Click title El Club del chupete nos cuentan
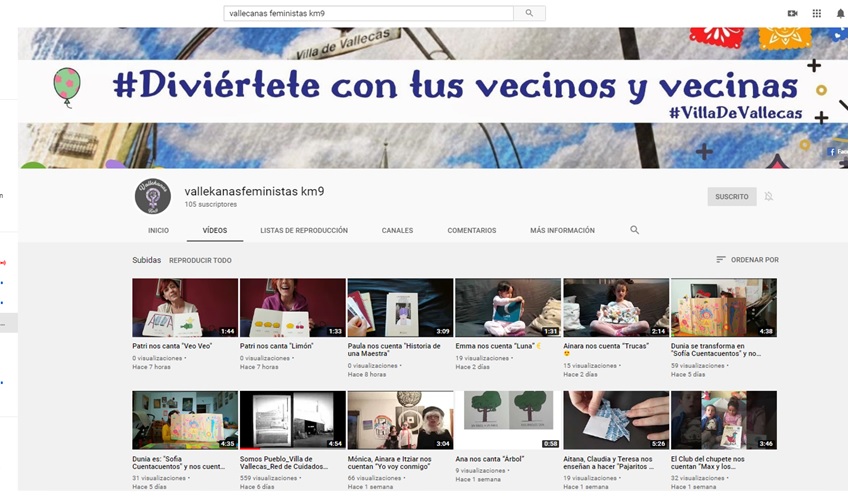Image resolution: width=861 pixels, height=500 pixels. [x=708, y=463]
